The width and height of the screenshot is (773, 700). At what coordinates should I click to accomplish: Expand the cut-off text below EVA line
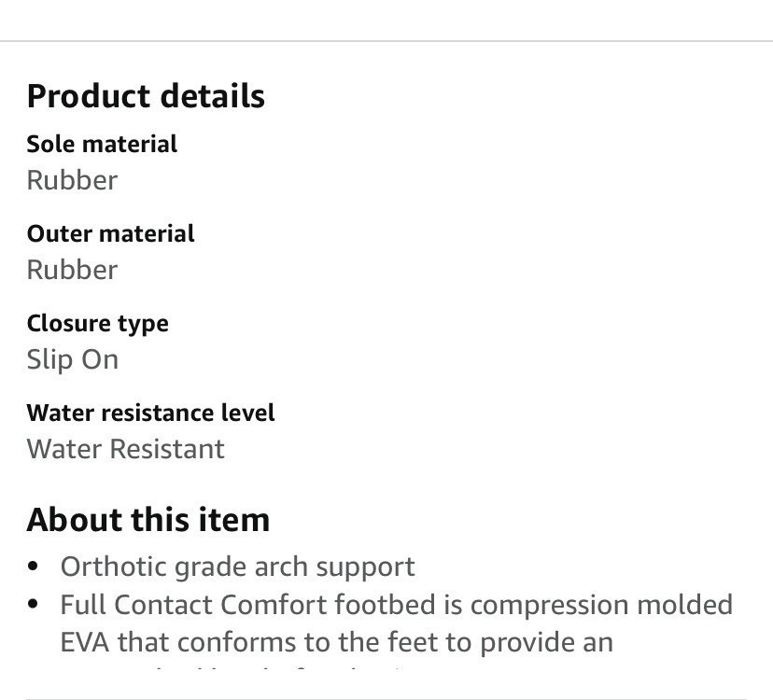(246, 669)
